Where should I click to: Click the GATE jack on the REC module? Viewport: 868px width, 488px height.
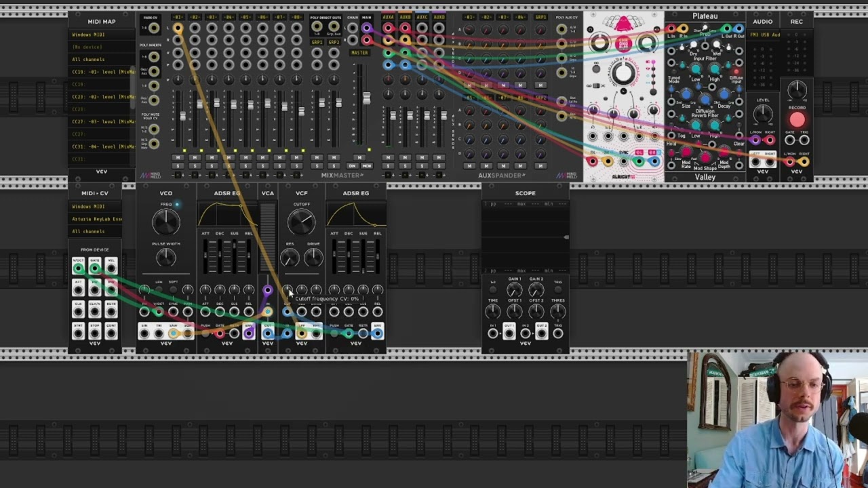click(790, 140)
